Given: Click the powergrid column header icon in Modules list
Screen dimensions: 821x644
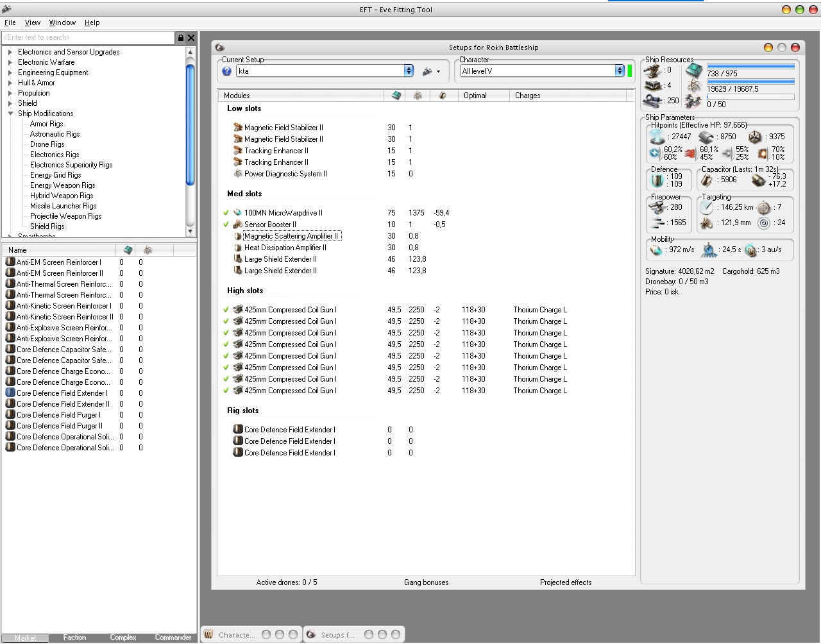Looking at the screenshot, I should point(418,96).
